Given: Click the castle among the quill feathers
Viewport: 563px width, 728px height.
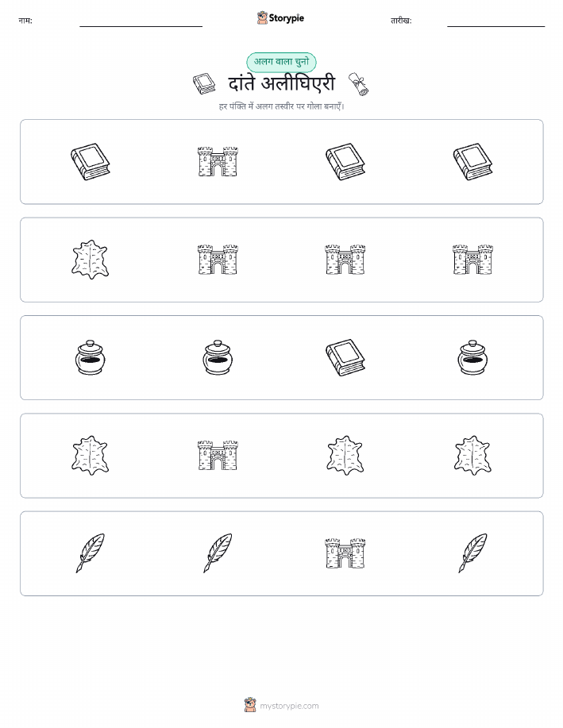Looking at the screenshot, I should pos(345,553).
